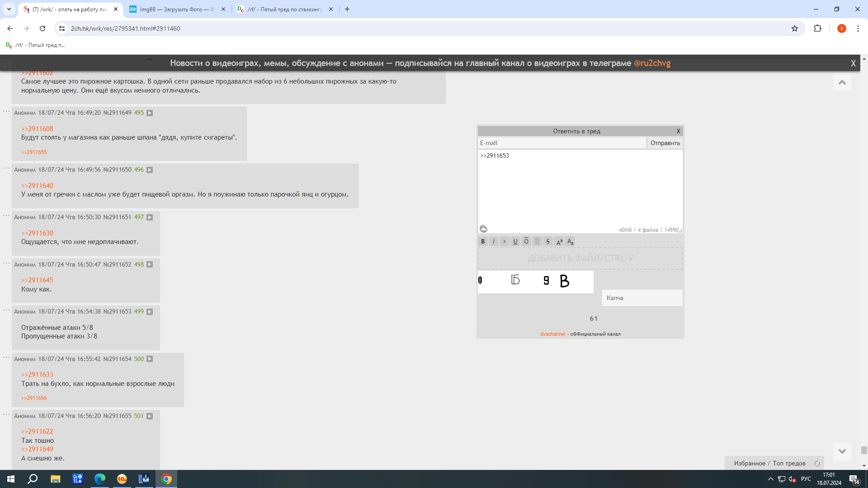Open the play menu icon on post №2911649
This screenshot has height=488, width=868.
150,113
